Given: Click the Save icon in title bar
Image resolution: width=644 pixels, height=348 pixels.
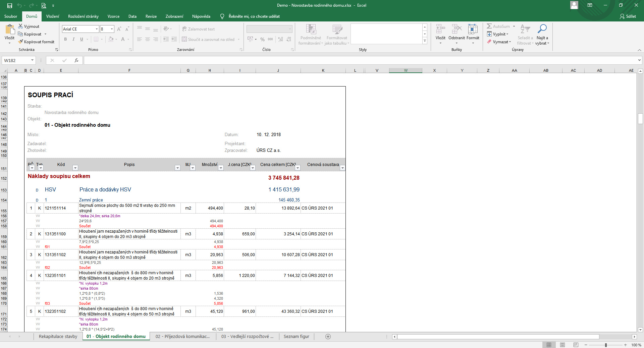Looking at the screenshot, I should (10, 5).
